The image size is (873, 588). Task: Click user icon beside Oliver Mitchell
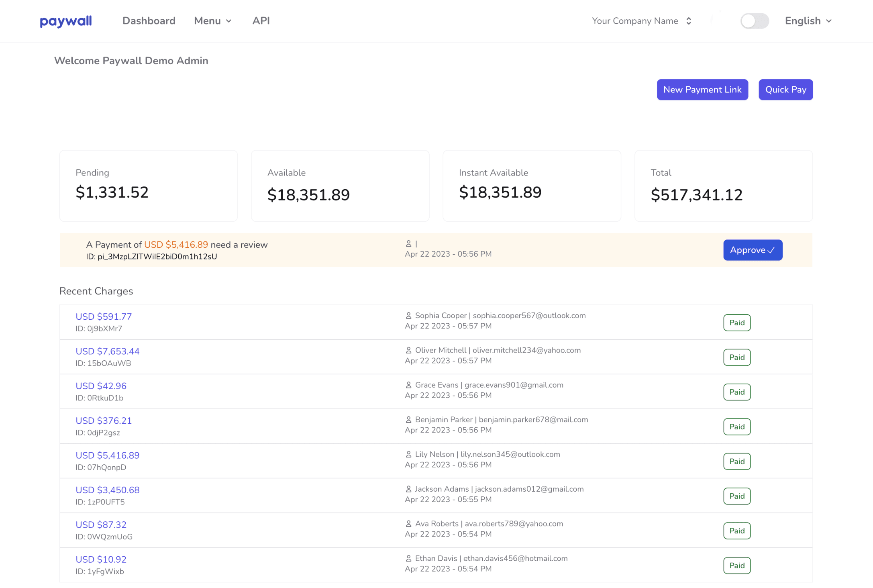pyautogui.click(x=408, y=350)
